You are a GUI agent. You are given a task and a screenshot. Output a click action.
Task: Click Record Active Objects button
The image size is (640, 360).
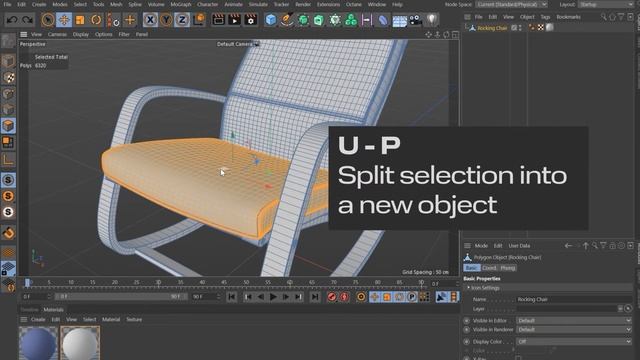pos(332,297)
